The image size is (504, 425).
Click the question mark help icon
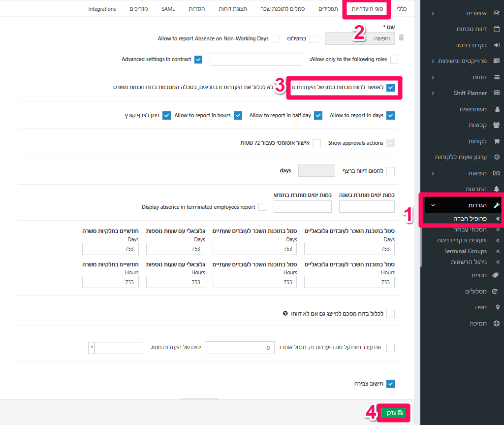coord(285,313)
